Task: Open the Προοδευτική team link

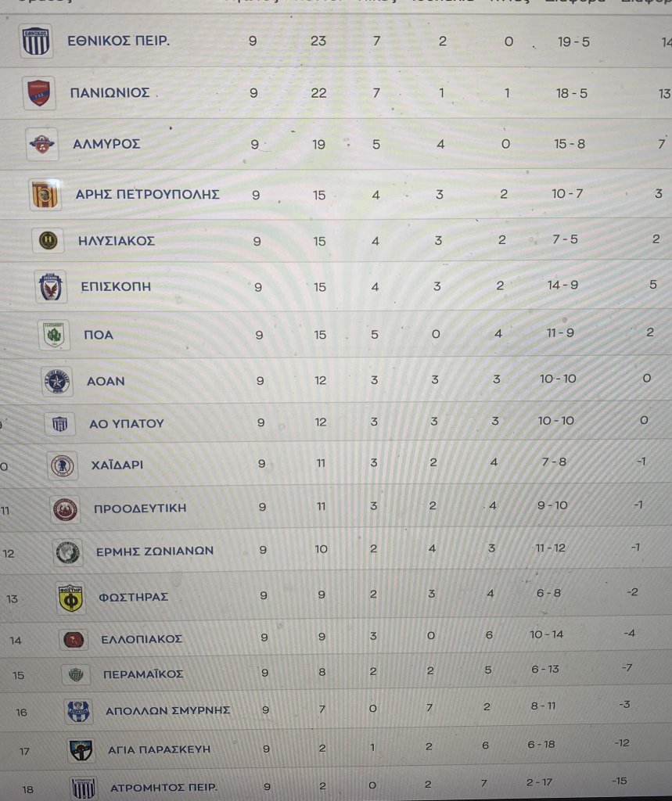Action: [140, 508]
